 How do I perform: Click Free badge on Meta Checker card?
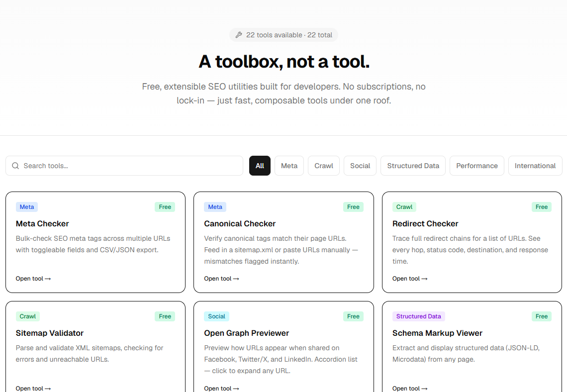pyautogui.click(x=165, y=207)
